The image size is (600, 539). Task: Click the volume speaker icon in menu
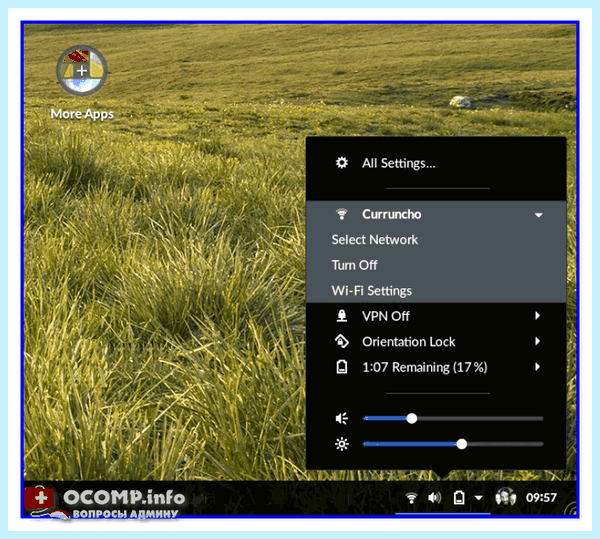(342, 418)
